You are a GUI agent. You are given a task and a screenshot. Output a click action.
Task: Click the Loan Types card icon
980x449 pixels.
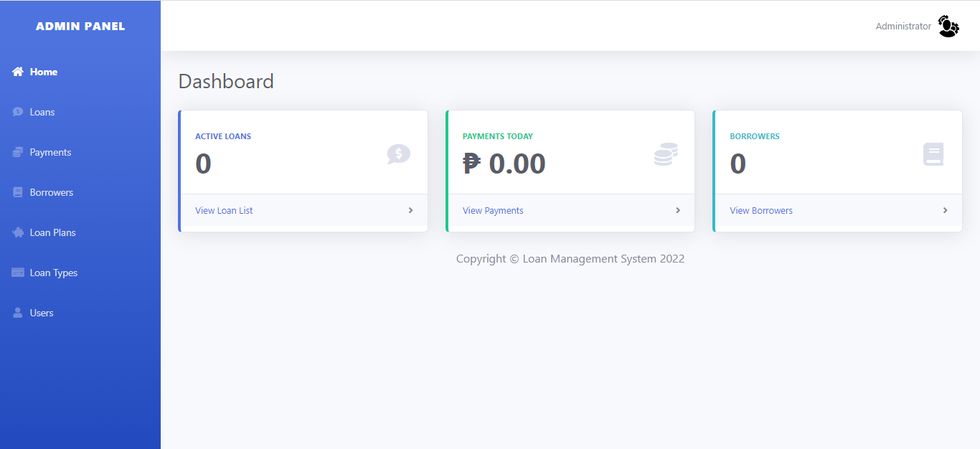coord(18,273)
